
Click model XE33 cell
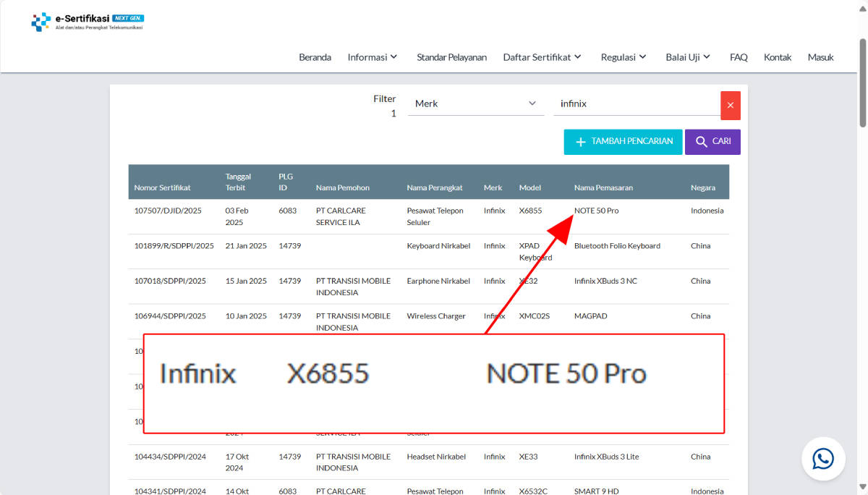[528, 457]
